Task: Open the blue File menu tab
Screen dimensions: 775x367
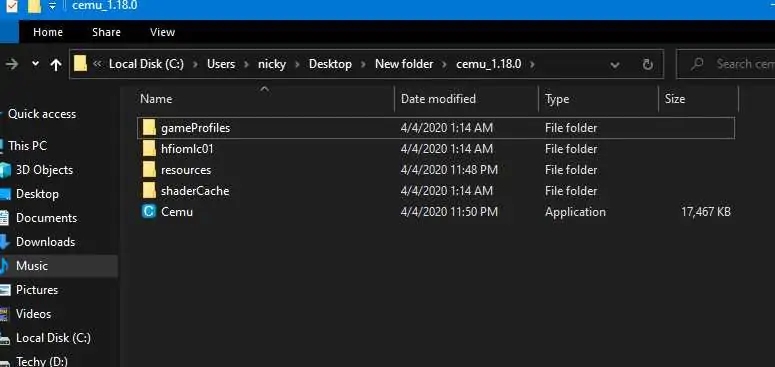Action: [9, 32]
